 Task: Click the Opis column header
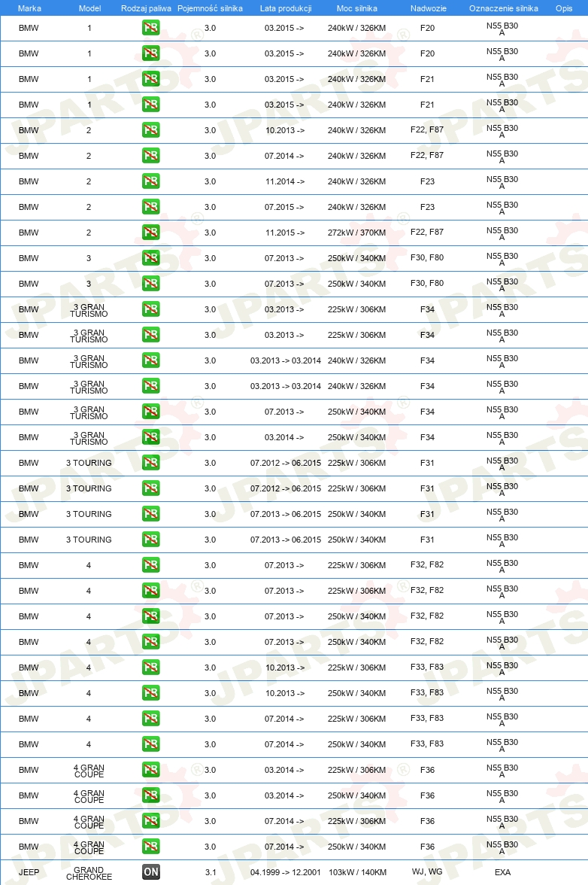point(564,8)
